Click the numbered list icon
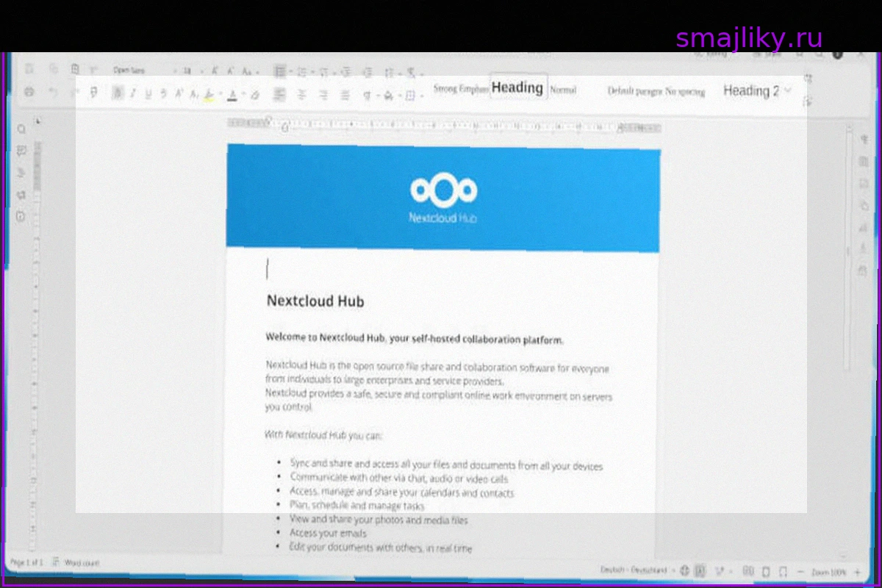The height and width of the screenshot is (588, 882). pos(301,72)
